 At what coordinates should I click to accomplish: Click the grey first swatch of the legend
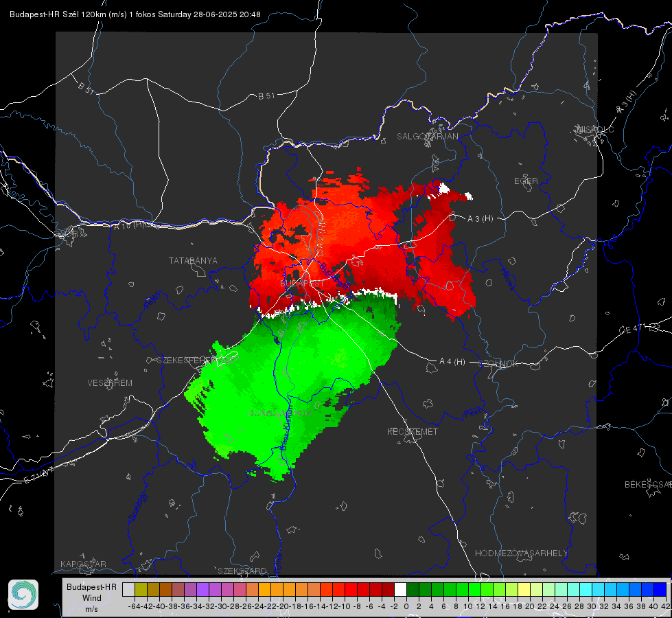tap(128, 589)
